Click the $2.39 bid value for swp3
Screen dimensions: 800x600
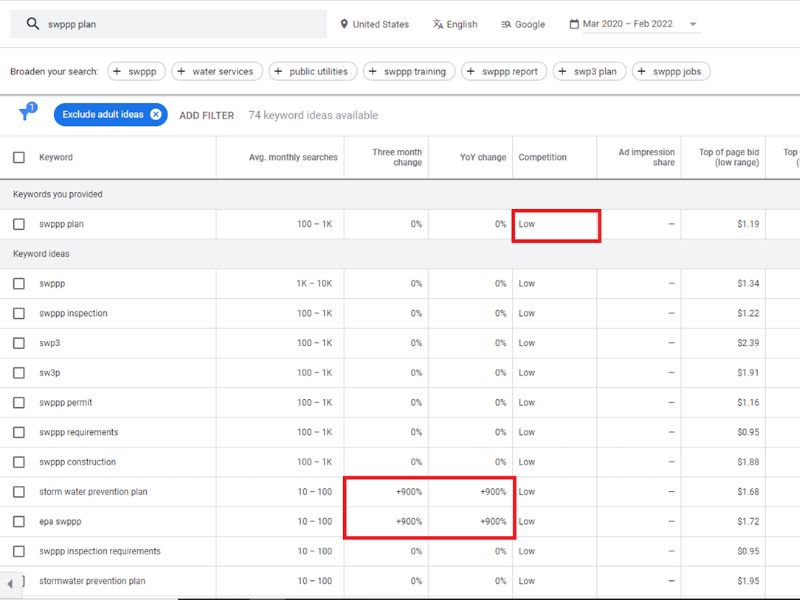pyautogui.click(x=748, y=343)
